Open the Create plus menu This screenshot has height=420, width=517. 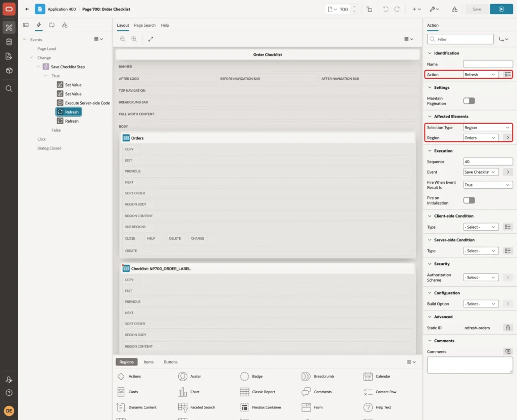tap(417, 9)
